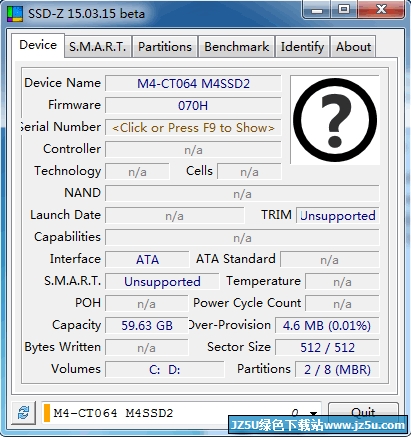Click the Capabilities n/a field
Viewport: 411px width, 437px height.
click(x=242, y=238)
